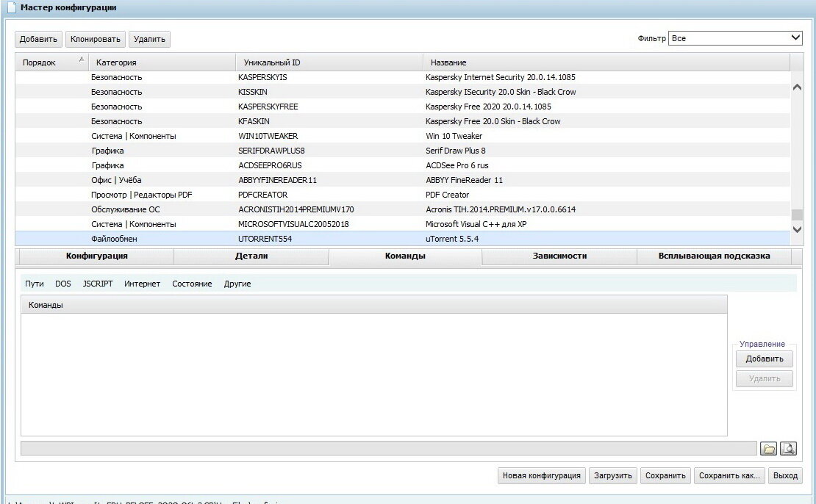Select the KFASKIN row
This screenshot has width=816, height=504.
point(402,121)
